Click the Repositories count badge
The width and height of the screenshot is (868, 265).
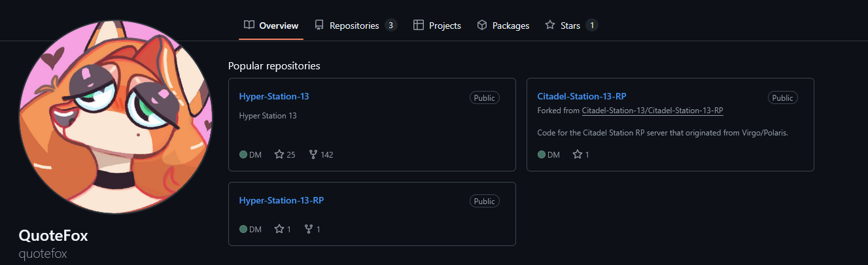391,26
